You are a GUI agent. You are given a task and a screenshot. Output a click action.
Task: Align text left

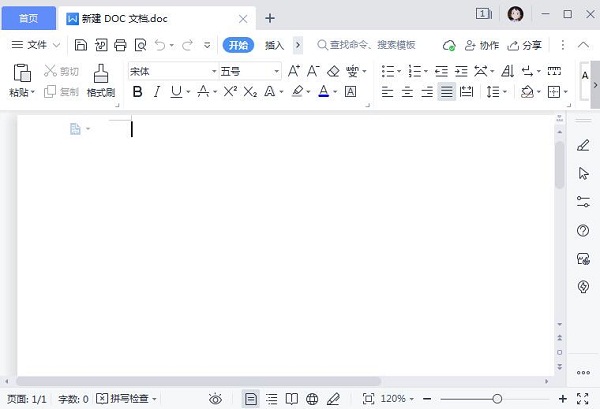387,92
